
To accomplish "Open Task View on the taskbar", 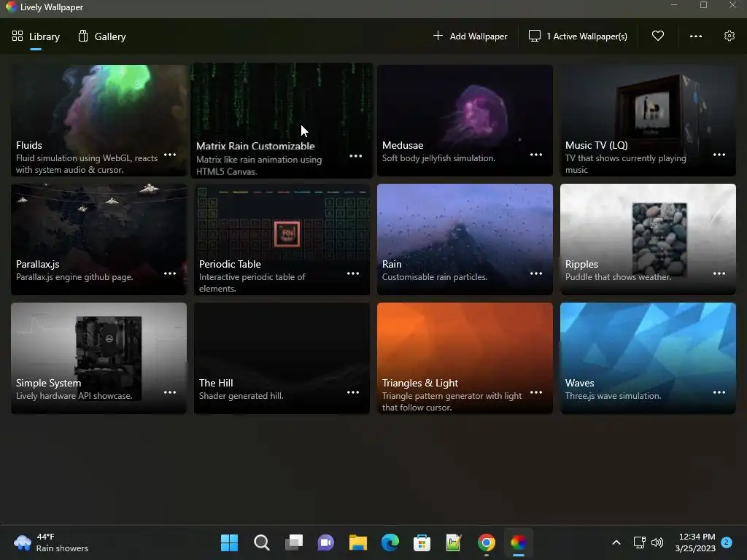I will tap(293, 542).
